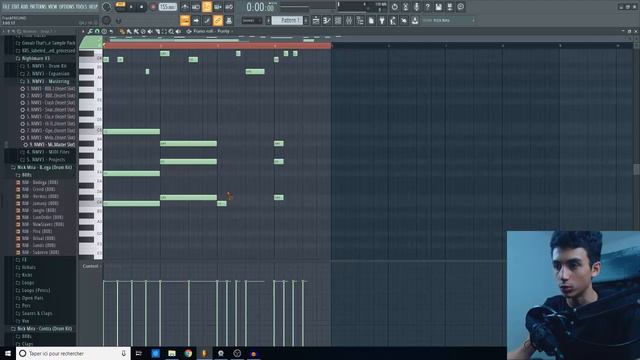The height and width of the screenshot is (360, 640).
Task: Click the View browser toolbar icon
Action: click(x=359, y=20)
